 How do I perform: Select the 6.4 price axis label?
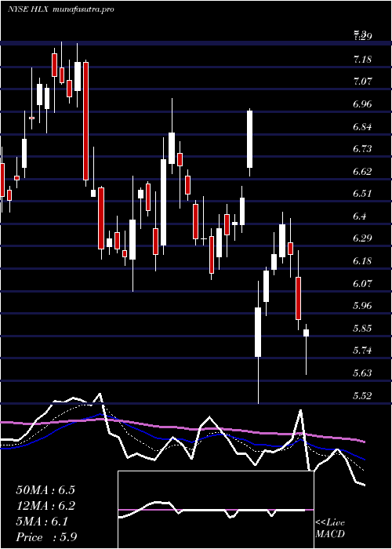point(360,216)
